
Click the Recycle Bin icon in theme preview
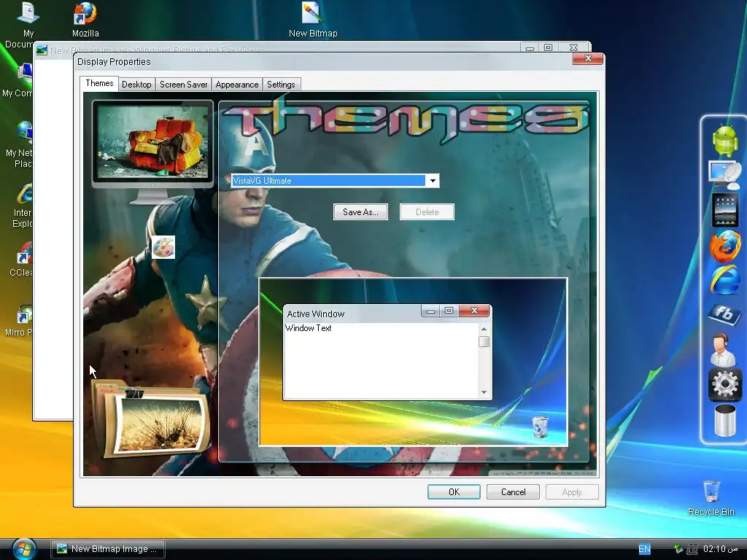click(x=540, y=427)
